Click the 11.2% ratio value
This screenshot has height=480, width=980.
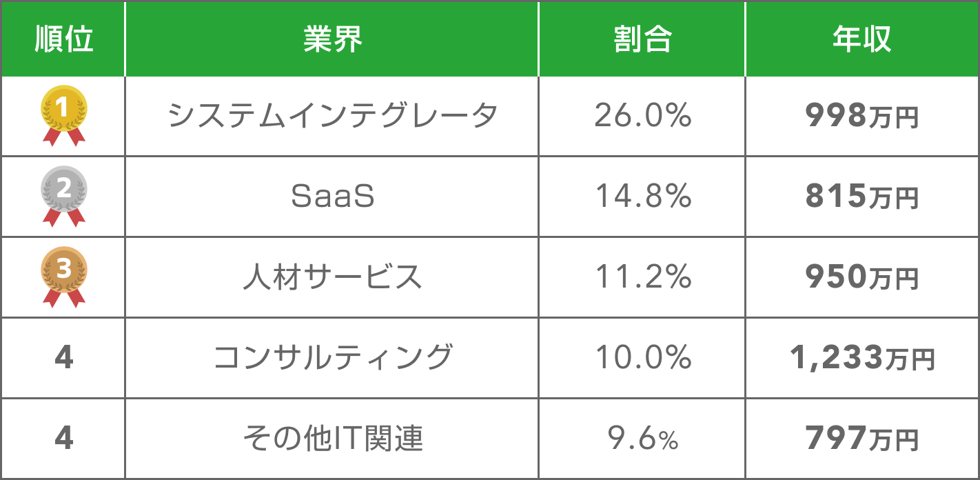click(x=642, y=277)
